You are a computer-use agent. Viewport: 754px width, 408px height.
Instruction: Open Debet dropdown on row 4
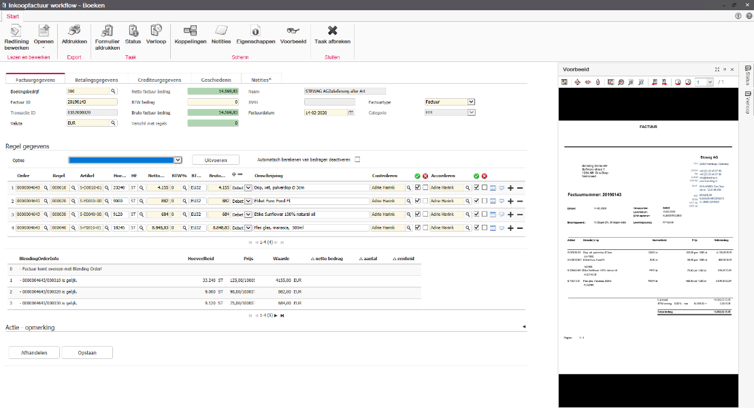click(248, 228)
